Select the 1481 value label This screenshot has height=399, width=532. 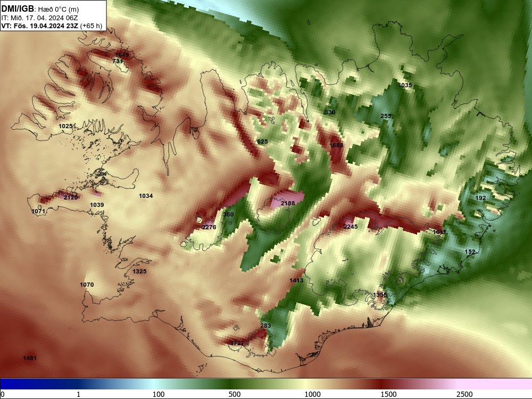[30, 358]
